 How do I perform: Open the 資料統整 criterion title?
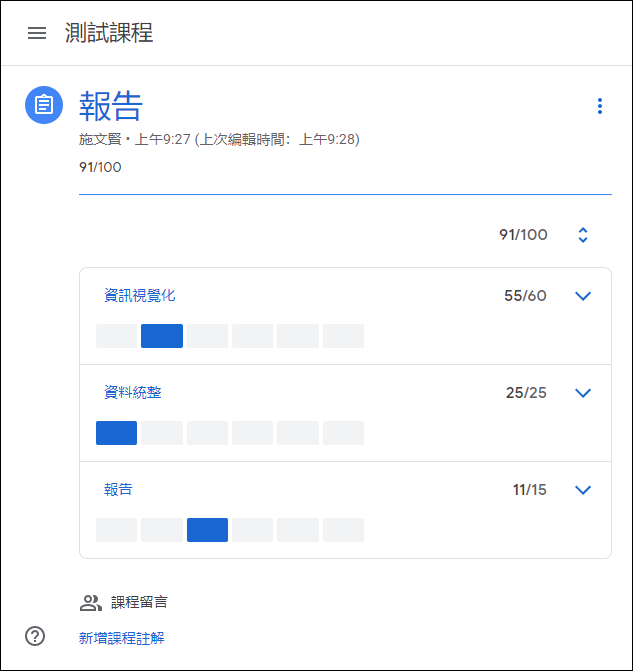[133, 392]
